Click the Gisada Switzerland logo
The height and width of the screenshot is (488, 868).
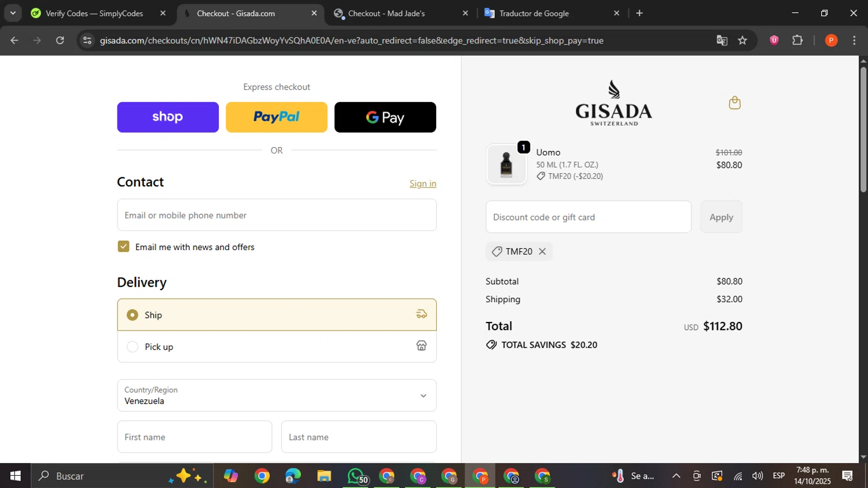point(613,102)
